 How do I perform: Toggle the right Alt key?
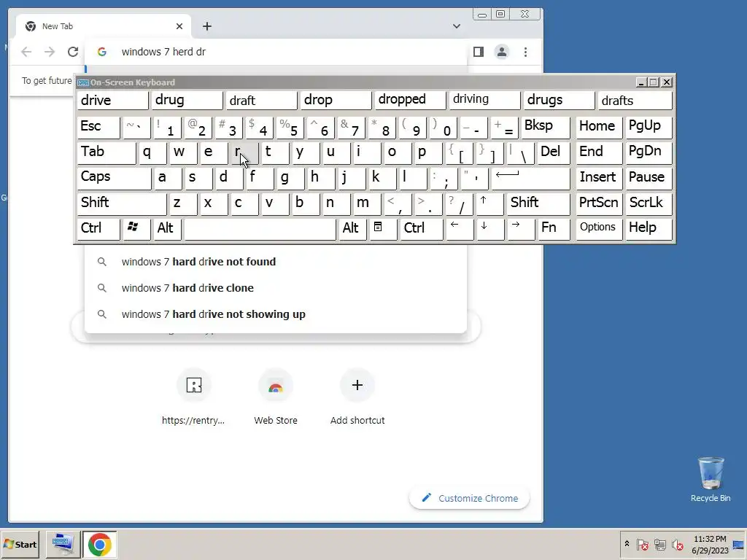click(x=352, y=228)
